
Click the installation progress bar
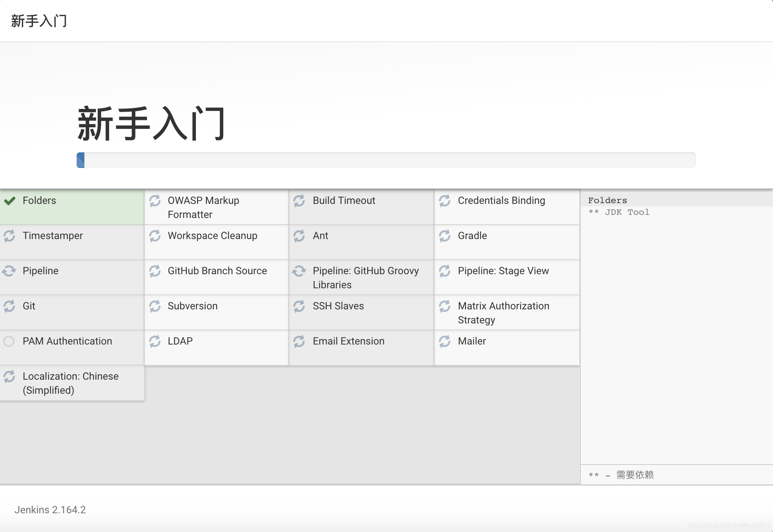coord(386,160)
